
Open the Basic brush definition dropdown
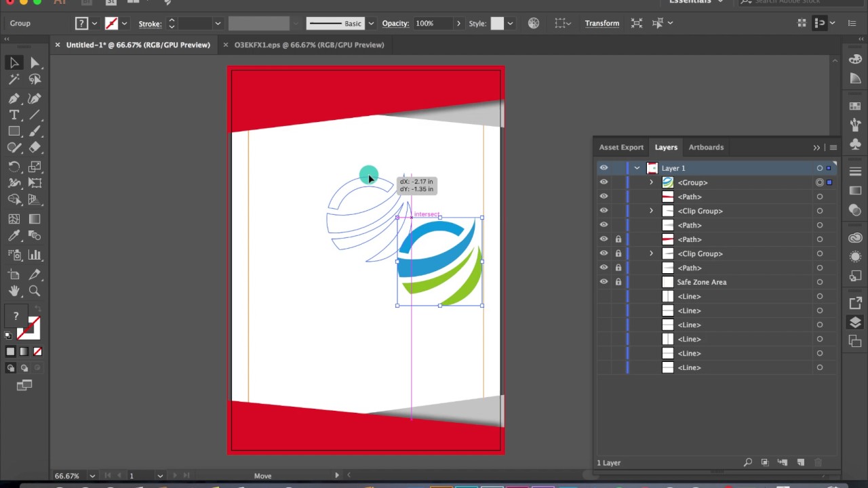(x=371, y=24)
